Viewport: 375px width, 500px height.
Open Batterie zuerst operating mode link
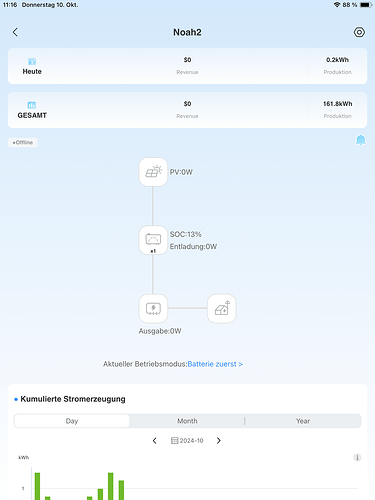click(215, 364)
